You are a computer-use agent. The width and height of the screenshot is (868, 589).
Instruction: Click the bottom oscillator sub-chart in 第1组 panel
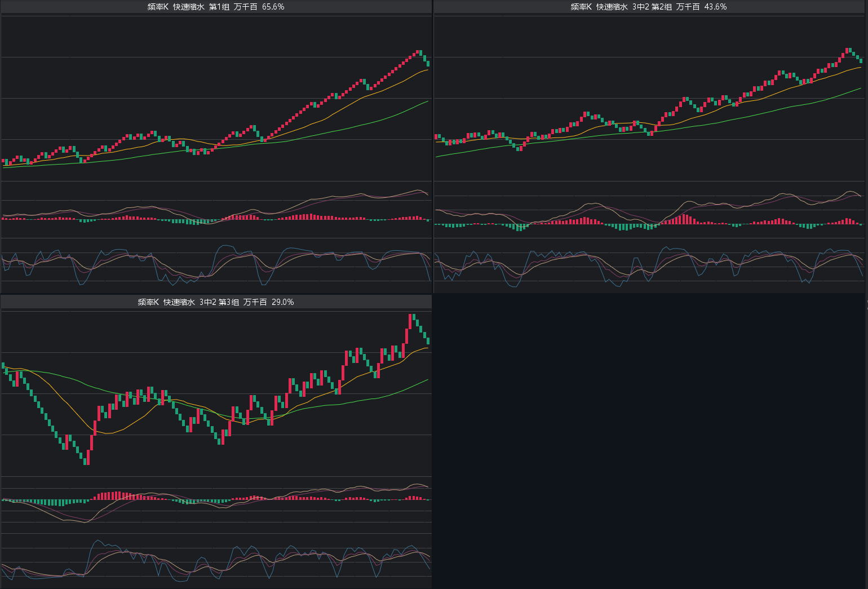pos(216,265)
